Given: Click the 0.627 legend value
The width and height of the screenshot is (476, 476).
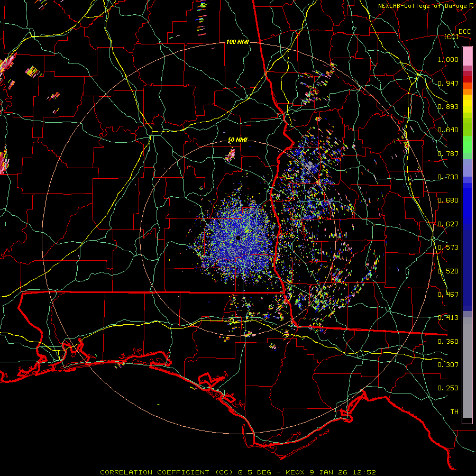Looking at the screenshot, I should click(448, 224).
